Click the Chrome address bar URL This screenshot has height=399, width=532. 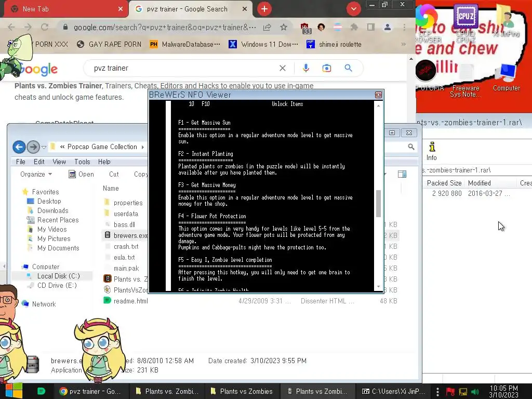click(x=165, y=27)
